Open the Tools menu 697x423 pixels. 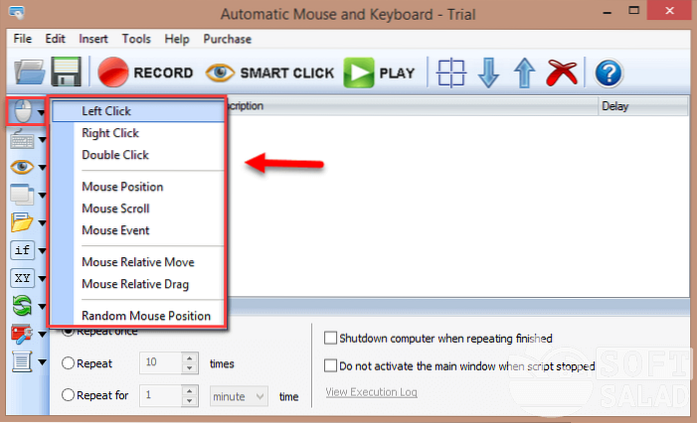pyautogui.click(x=136, y=39)
